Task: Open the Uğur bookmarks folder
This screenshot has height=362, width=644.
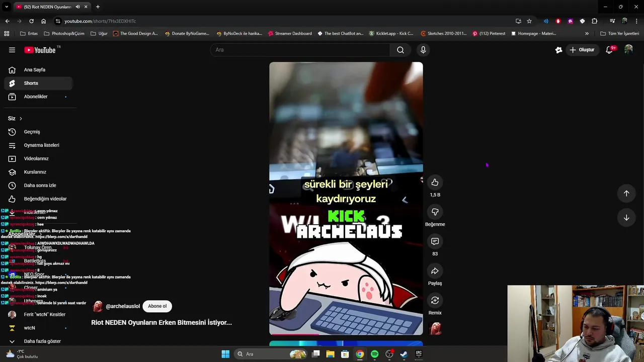Action: 99,34
